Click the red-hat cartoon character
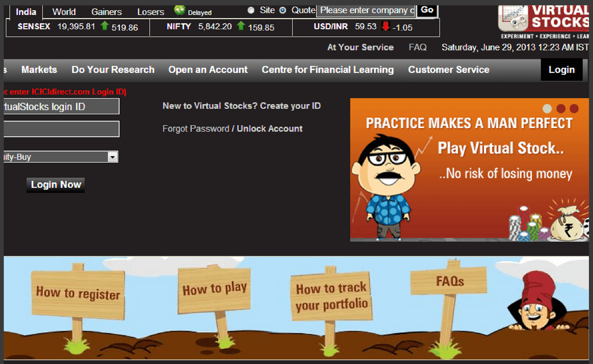Viewport: 593px width, 364px height. click(538, 301)
